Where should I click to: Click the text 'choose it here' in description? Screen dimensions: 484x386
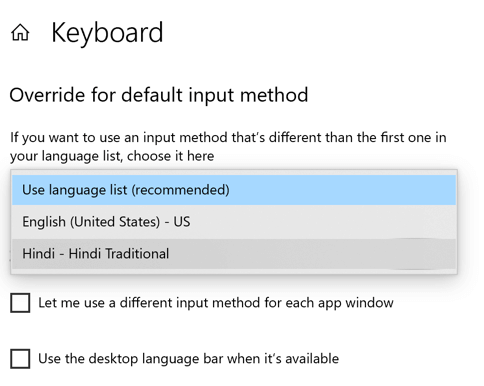(171, 156)
